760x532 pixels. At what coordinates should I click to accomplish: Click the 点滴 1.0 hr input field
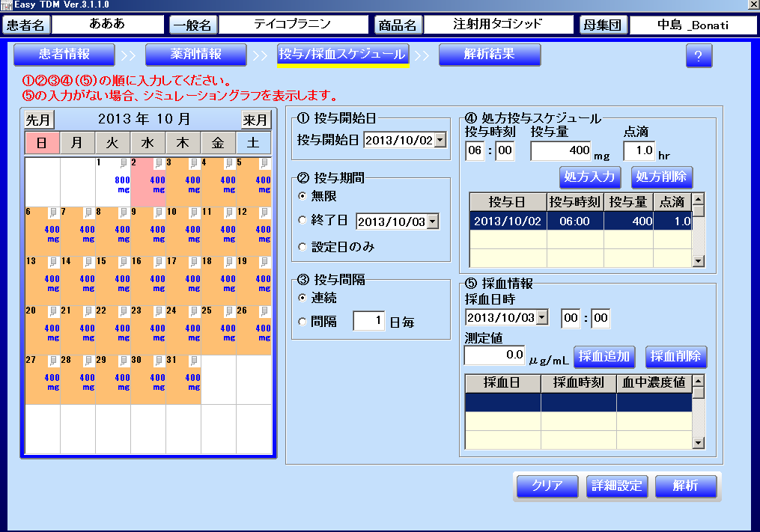[639, 150]
